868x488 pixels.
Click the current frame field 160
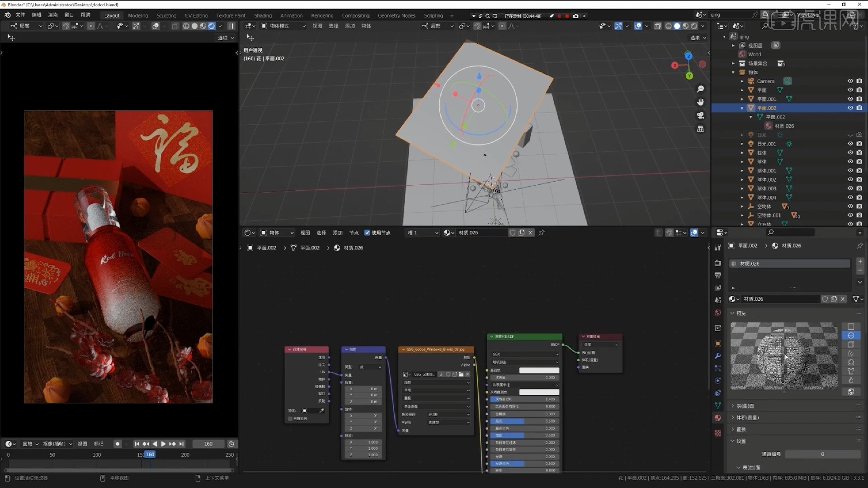[208, 444]
